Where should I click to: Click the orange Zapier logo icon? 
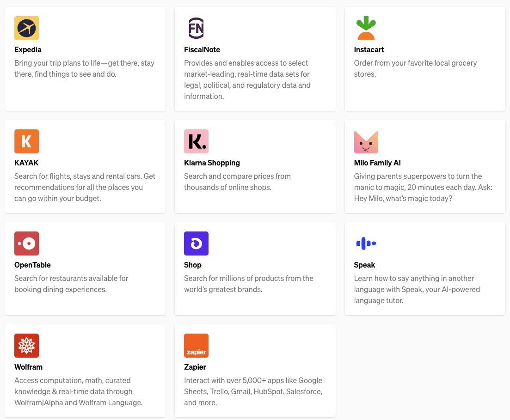pos(196,346)
